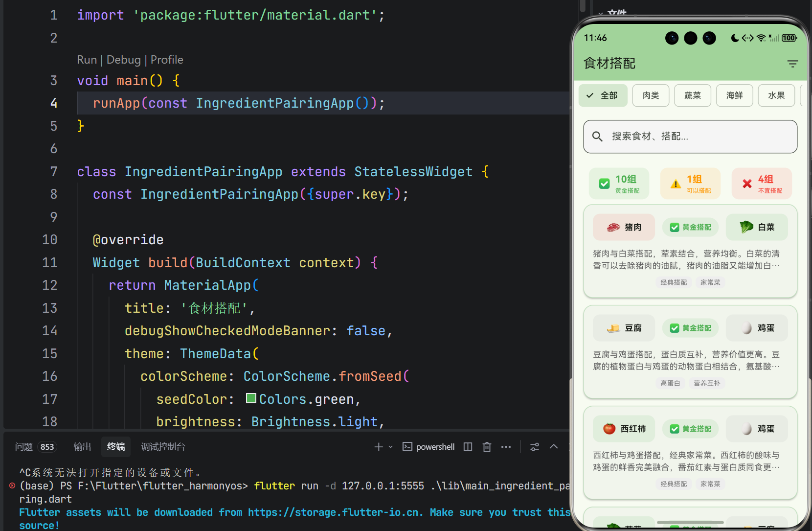Image resolution: width=812 pixels, height=531 pixels.
Task: Switch to the 终端 tab
Action: tap(116, 447)
